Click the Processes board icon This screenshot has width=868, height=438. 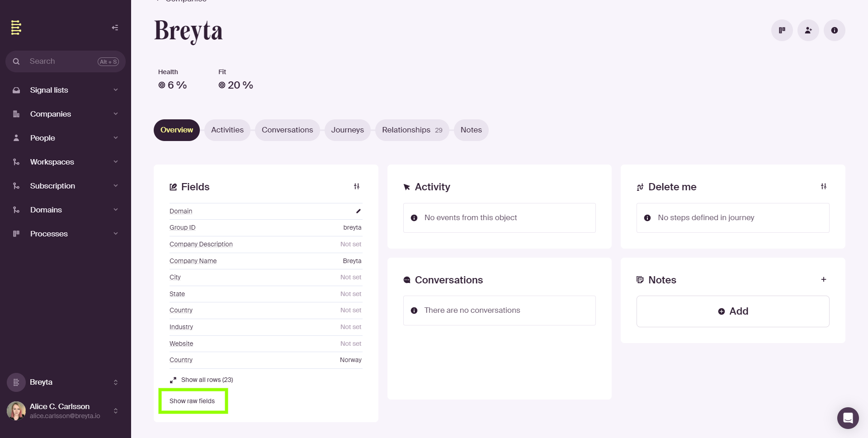(x=16, y=234)
